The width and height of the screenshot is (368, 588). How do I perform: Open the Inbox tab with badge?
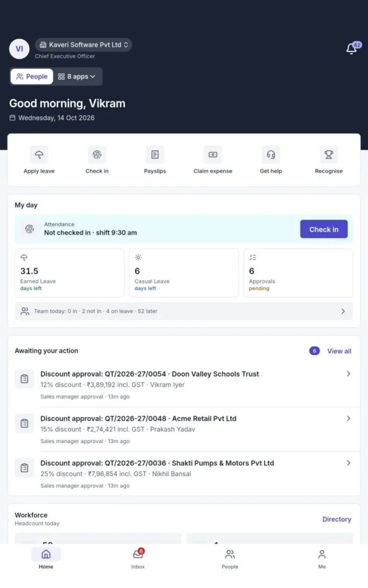point(138,559)
